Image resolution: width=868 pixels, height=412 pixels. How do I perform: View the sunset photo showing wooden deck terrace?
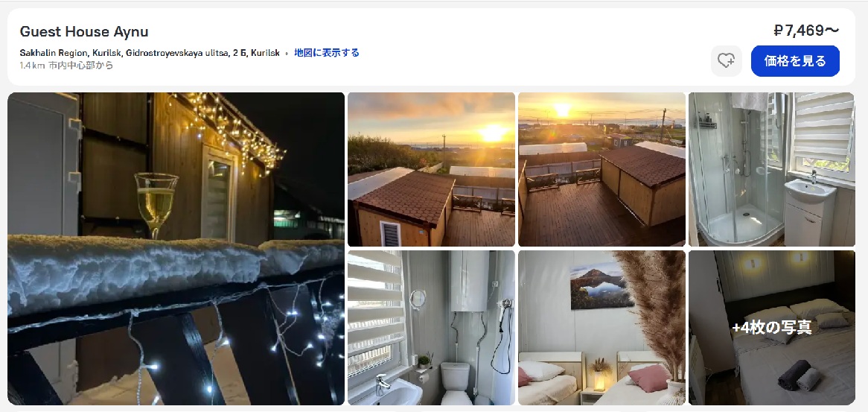pyautogui.click(x=601, y=169)
